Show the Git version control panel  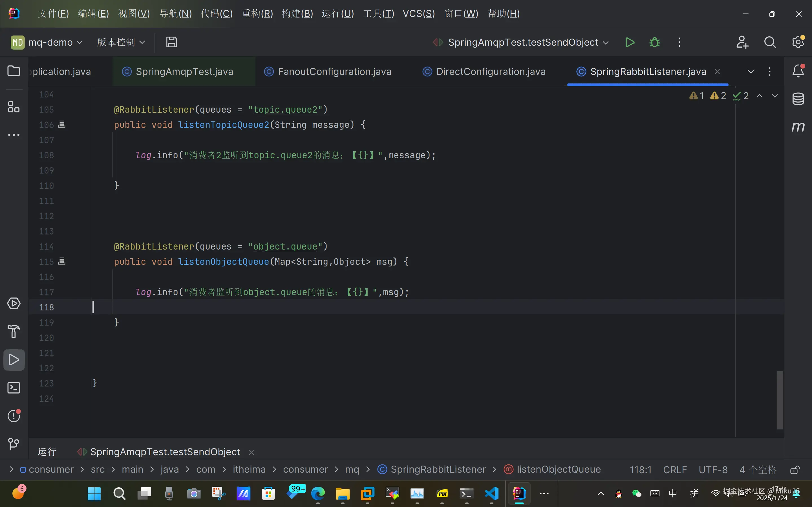(14, 444)
